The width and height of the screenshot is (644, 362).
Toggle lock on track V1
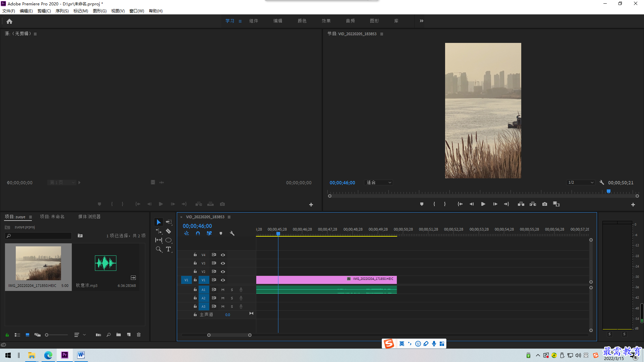tap(195, 280)
